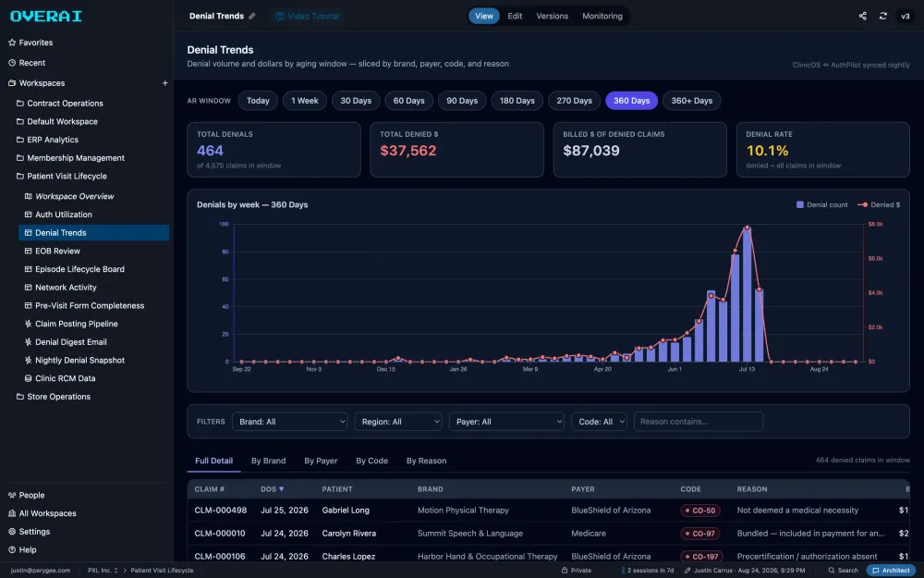924x578 pixels.
Task: Click the pencil icon beside the Denial Trends title
Action: click(x=252, y=16)
